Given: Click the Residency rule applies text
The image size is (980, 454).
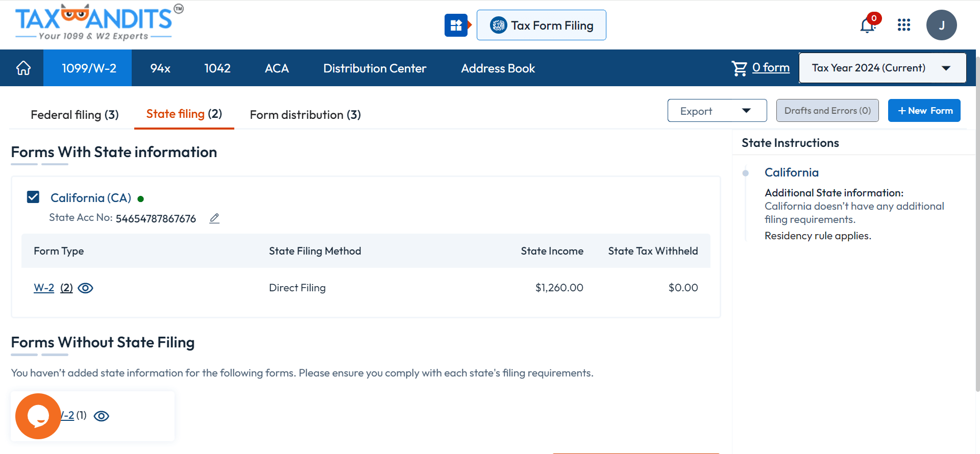Looking at the screenshot, I should tap(818, 236).
